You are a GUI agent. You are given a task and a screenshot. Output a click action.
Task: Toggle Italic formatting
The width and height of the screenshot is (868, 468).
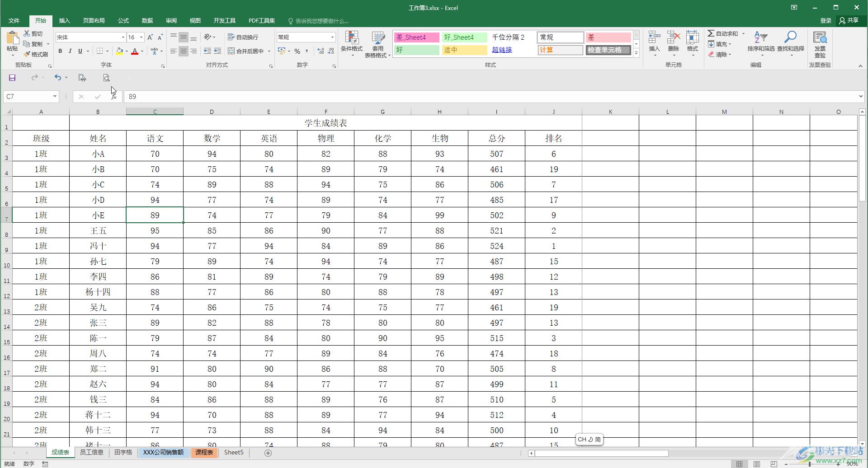point(70,51)
